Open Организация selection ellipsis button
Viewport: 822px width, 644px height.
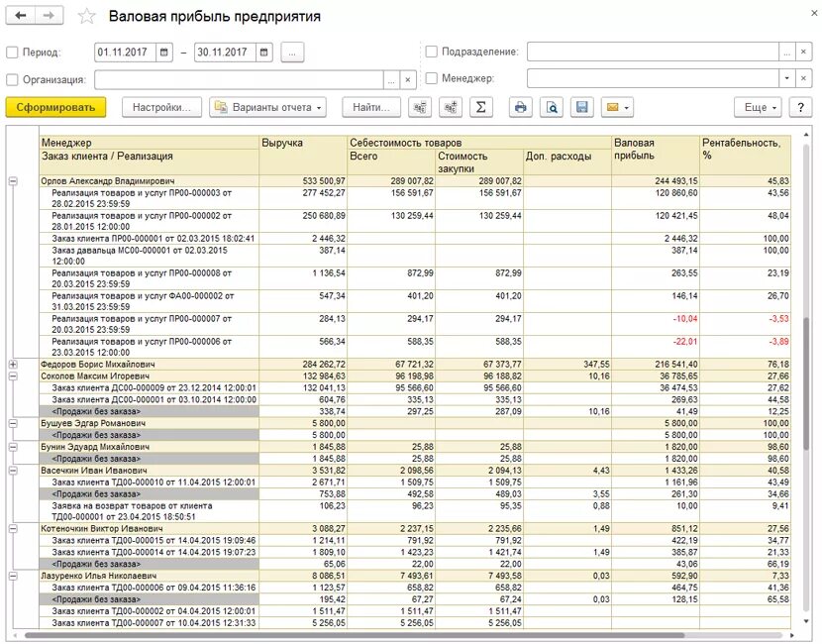[x=391, y=79]
